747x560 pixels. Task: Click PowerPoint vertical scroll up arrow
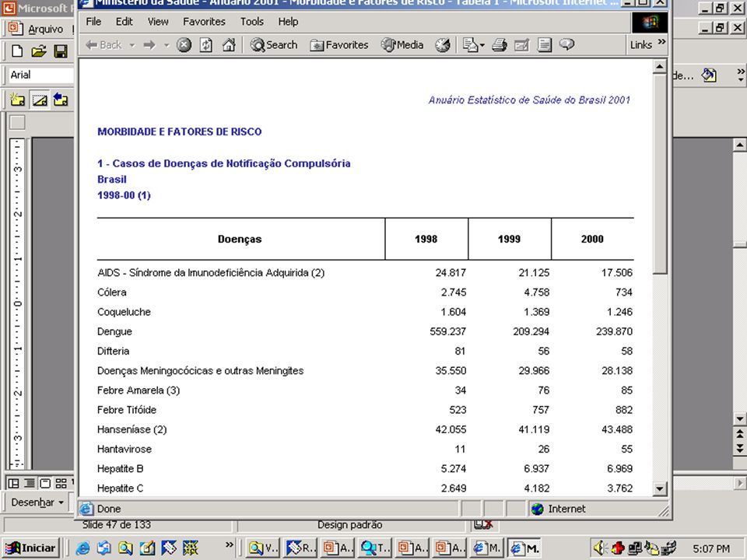click(740, 145)
